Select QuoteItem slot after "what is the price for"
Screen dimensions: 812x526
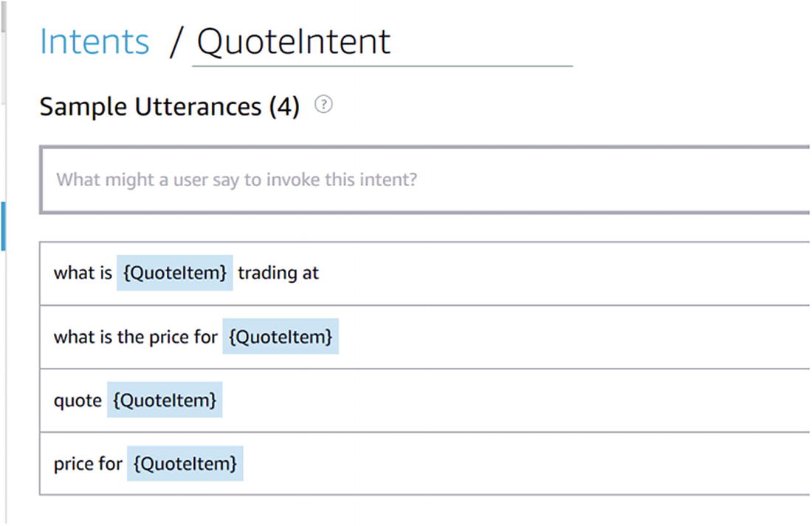pyautogui.click(x=281, y=337)
